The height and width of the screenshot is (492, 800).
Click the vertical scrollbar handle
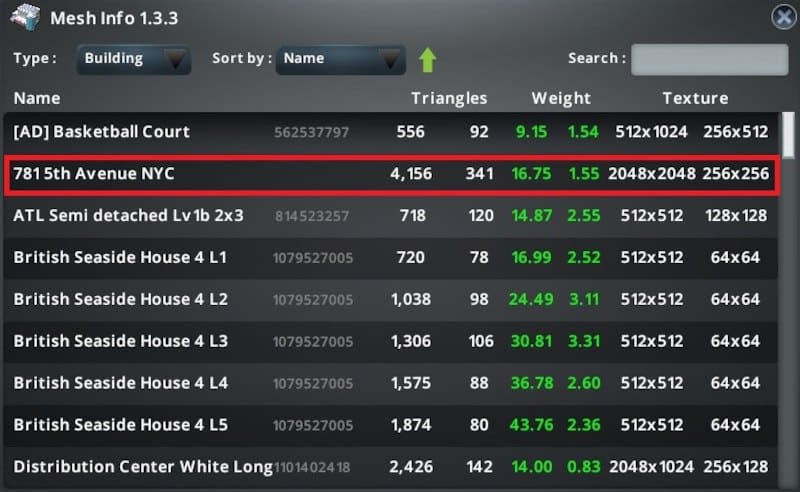789,135
